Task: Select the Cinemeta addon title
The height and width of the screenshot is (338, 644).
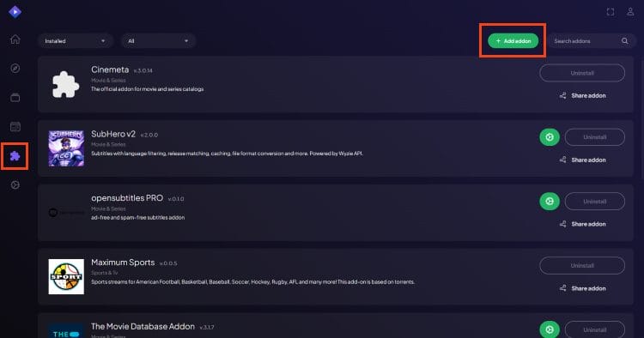Action: [x=110, y=69]
